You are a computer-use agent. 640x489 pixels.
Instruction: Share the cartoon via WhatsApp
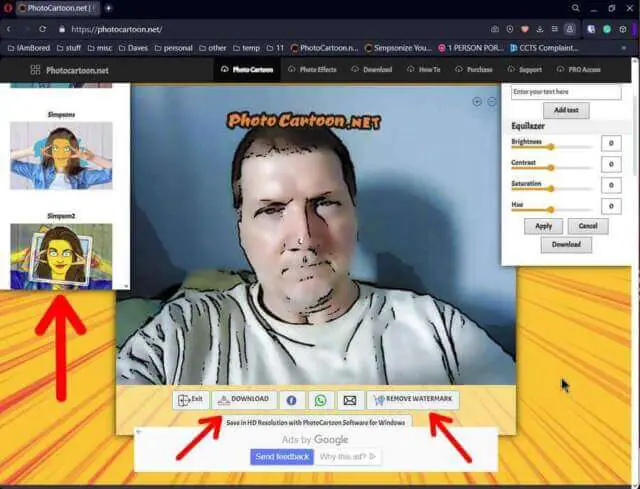tap(320, 400)
